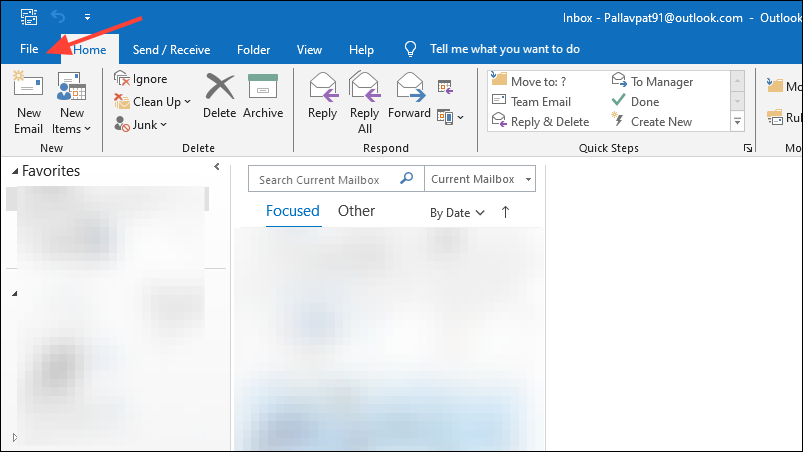Click the Rules icon in ribbon
This screenshot has width=803, height=452.
(x=775, y=117)
